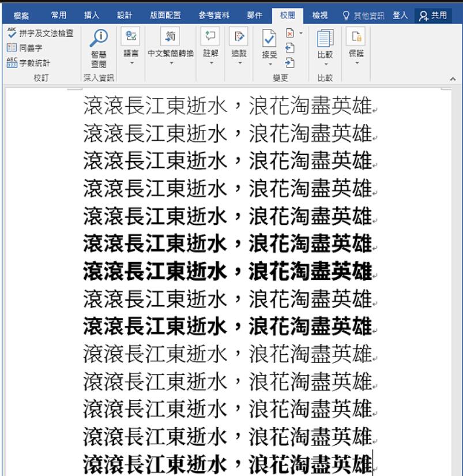This screenshot has width=463, height=476.
Task: Switch to the 郵件 tab
Action: coord(254,15)
